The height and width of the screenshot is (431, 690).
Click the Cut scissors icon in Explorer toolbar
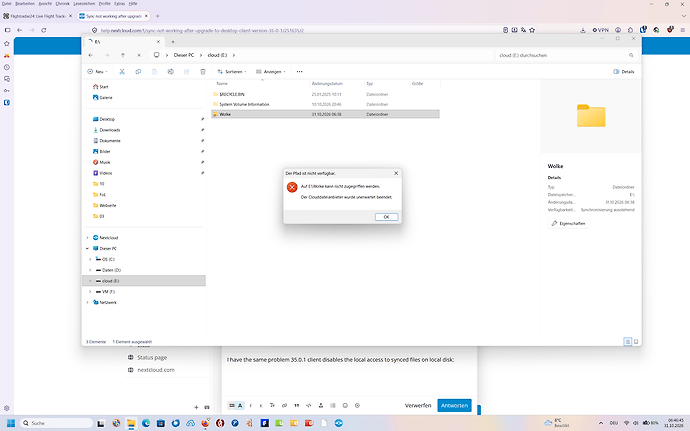point(122,71)
